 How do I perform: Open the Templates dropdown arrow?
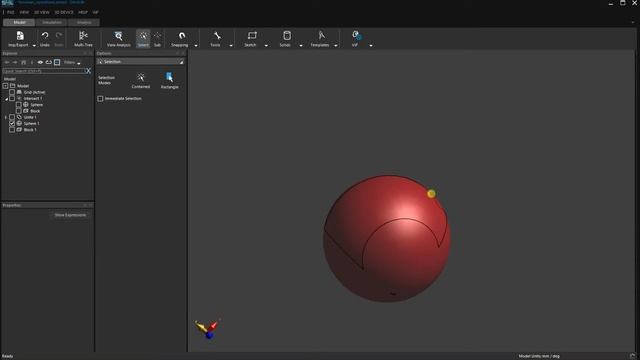tap(336, 46)
